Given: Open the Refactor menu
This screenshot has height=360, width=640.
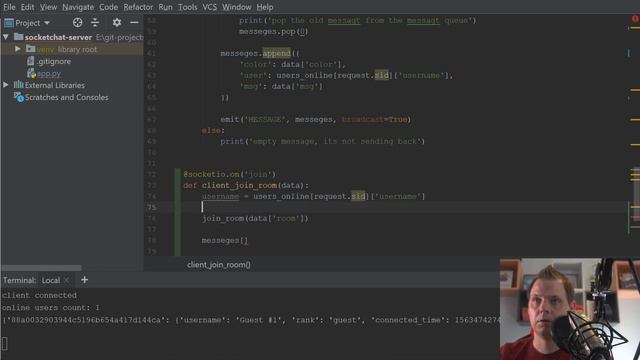Looking at the screenshot, I should point(138,7).
